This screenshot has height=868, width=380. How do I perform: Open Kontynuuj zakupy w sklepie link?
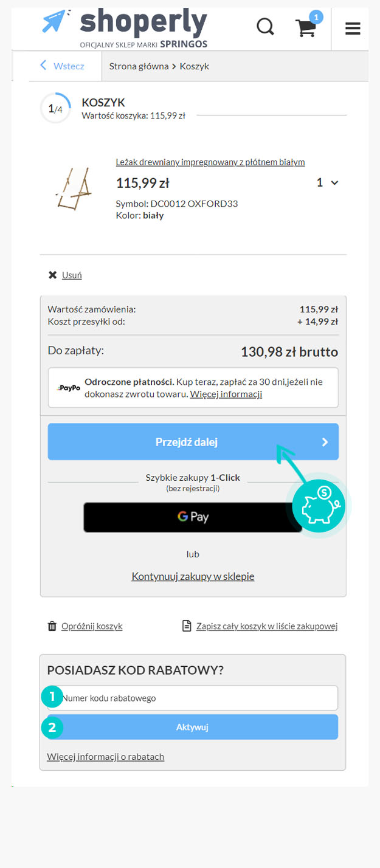pos(193,576)
